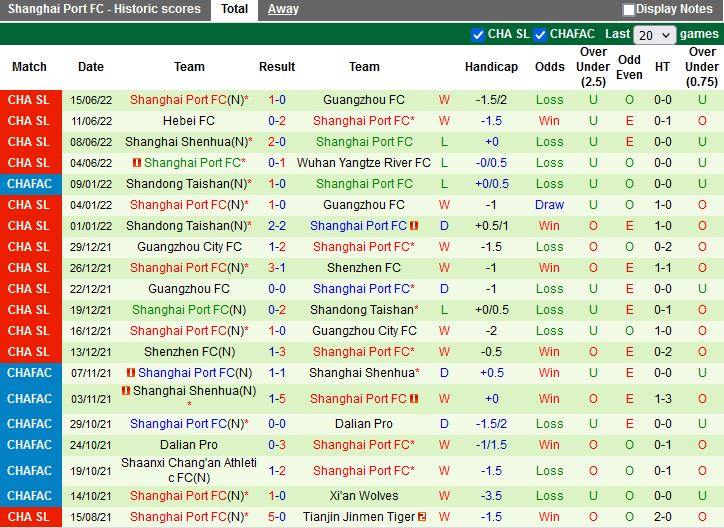Click Shandong Taishan on 19/12/21 row
Image resolution: width=724 pixels, height=528 pixels.
[364, 310]
